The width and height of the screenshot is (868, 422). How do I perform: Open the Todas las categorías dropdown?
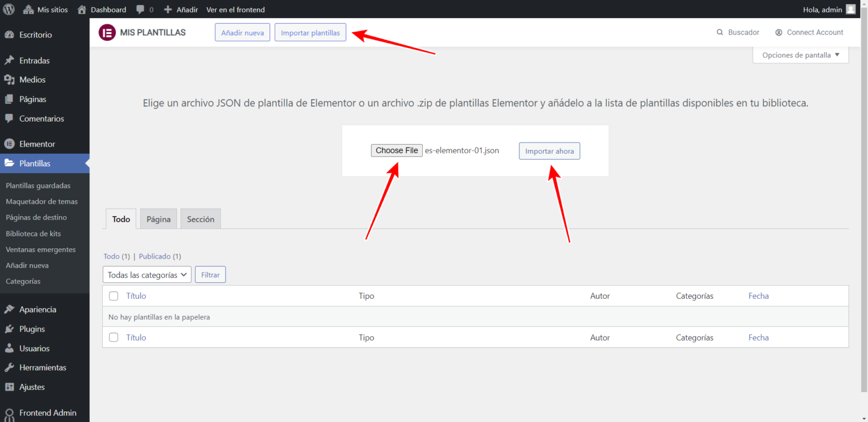(x=146, y=274)
